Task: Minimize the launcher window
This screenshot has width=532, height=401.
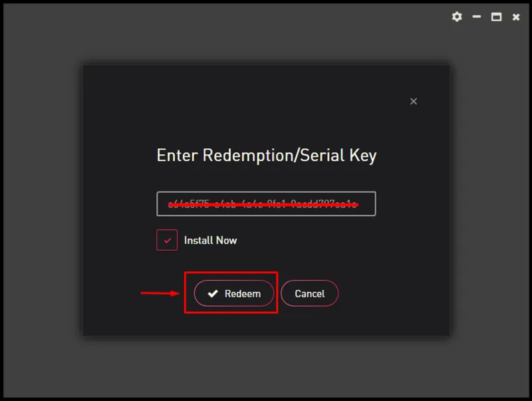Action: pos(476,17)
